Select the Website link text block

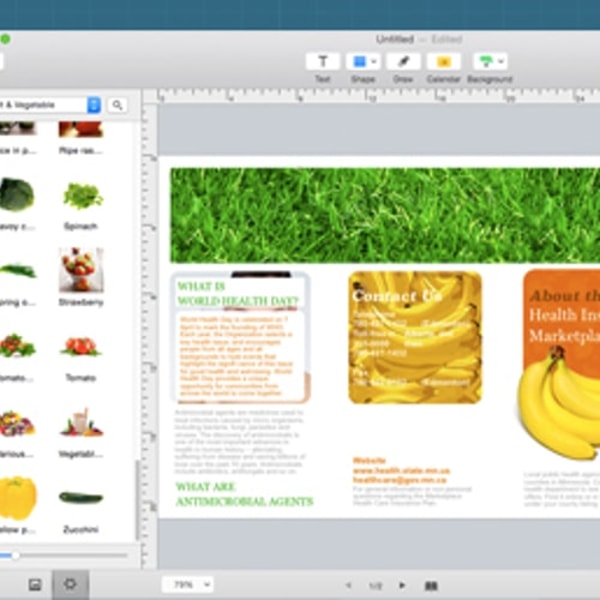[401, 470]
